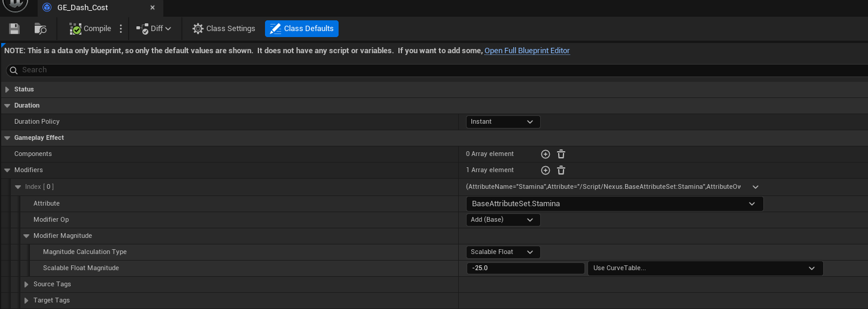This screenshot has width=868, height=309.
Task: Expand the Target Tags section
Action: [x=26, y=301]
